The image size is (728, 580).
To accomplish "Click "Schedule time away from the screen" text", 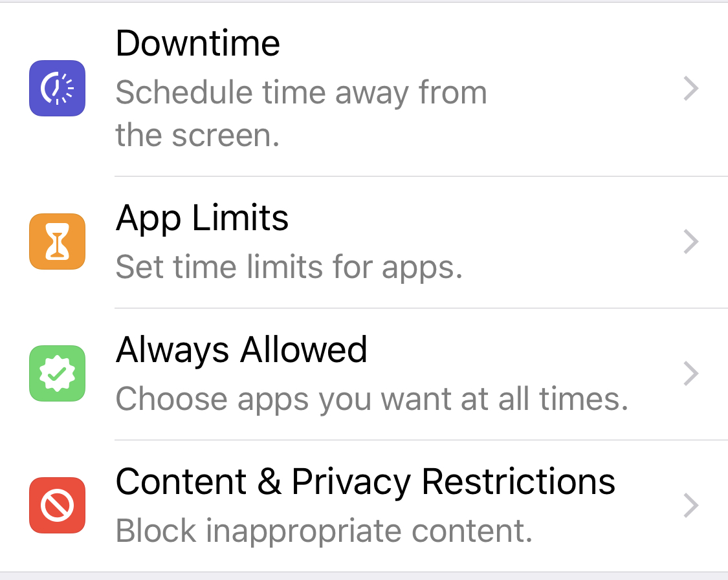I will pos(301,114).
